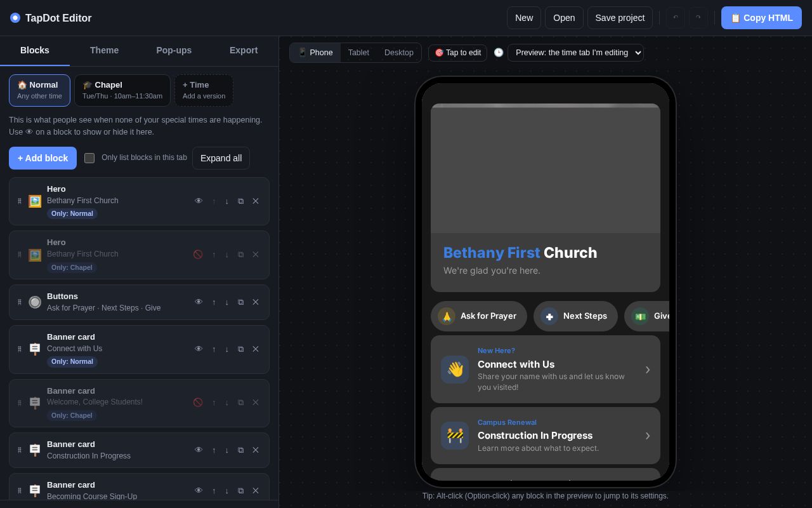Move Buttons block down

(226, 302)
